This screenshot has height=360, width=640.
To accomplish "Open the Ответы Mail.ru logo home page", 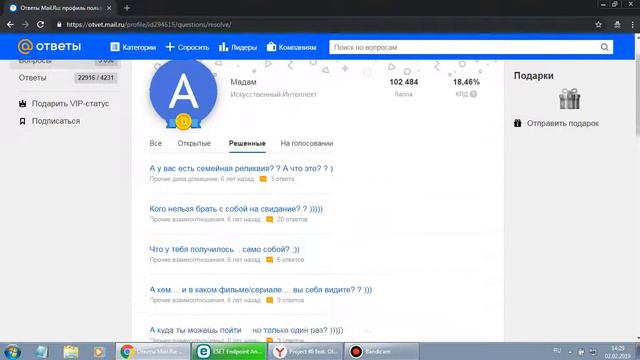I will 49,47.
